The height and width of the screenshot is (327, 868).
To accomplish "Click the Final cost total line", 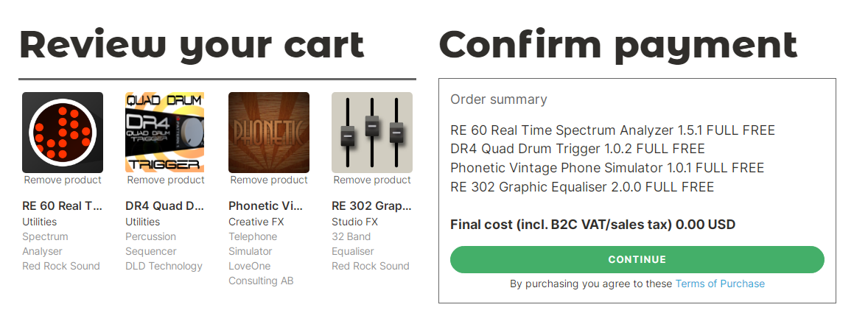I will (x=592, y=225).
